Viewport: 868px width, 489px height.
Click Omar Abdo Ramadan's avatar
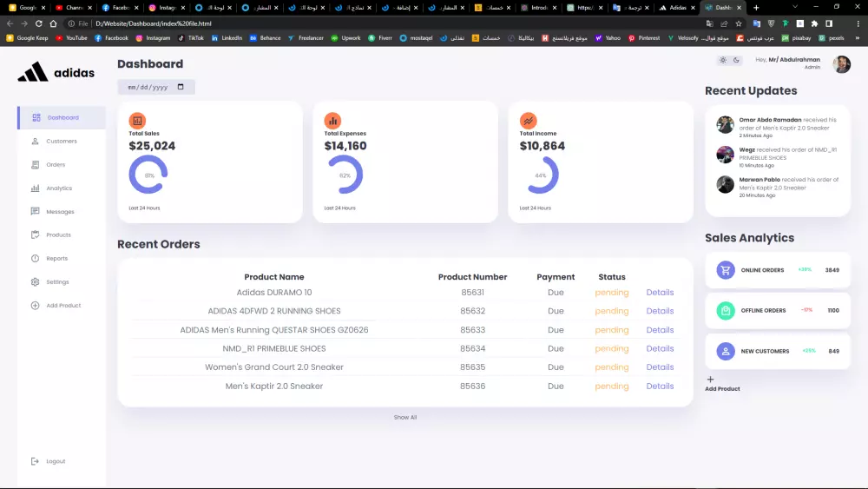click(x=725, y=124)
